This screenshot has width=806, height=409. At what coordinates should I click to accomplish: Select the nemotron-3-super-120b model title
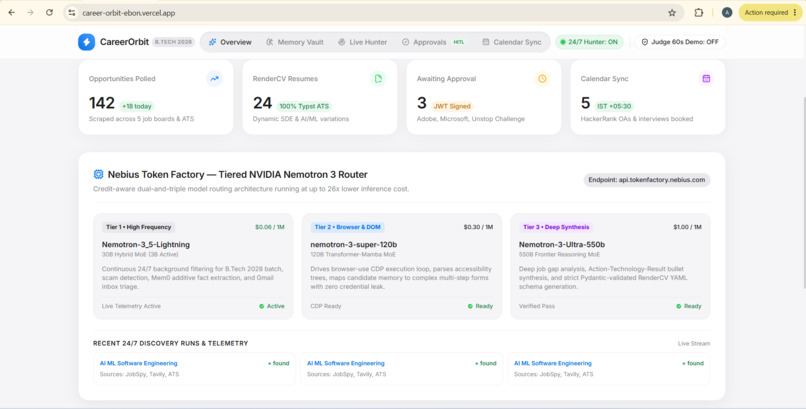[354, 245]
